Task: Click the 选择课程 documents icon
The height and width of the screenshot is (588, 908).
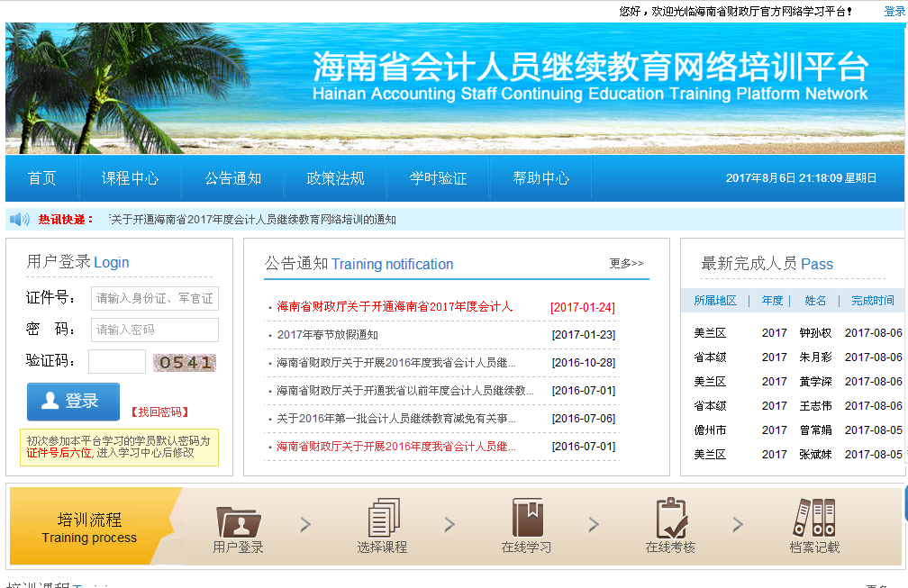Action: (383, 518)
